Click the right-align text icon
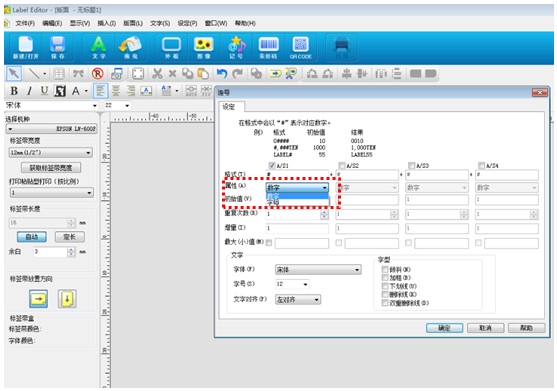The height and width of the screenshot is (391, 557). point(131,91)
